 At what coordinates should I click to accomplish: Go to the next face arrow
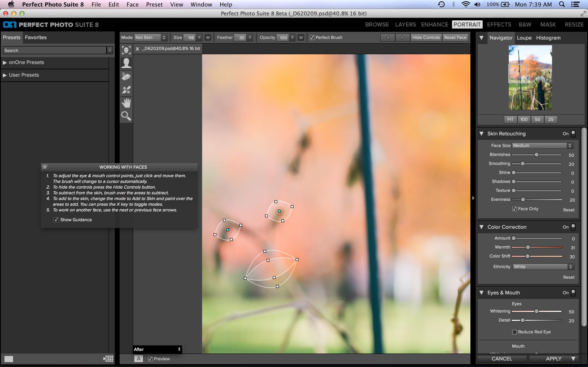click(x=402, y=37)
